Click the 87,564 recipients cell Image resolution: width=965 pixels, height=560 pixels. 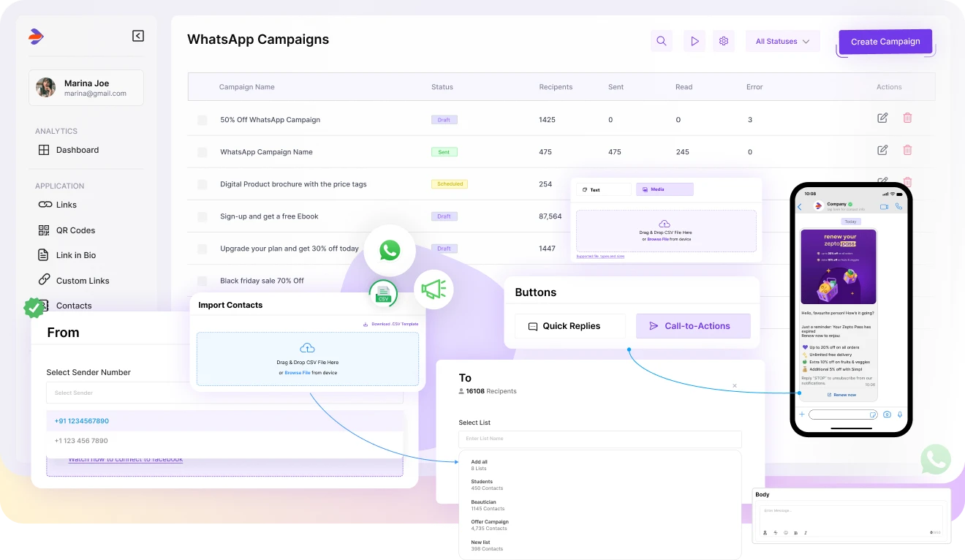pyautogui.click(x=550, y=216)
